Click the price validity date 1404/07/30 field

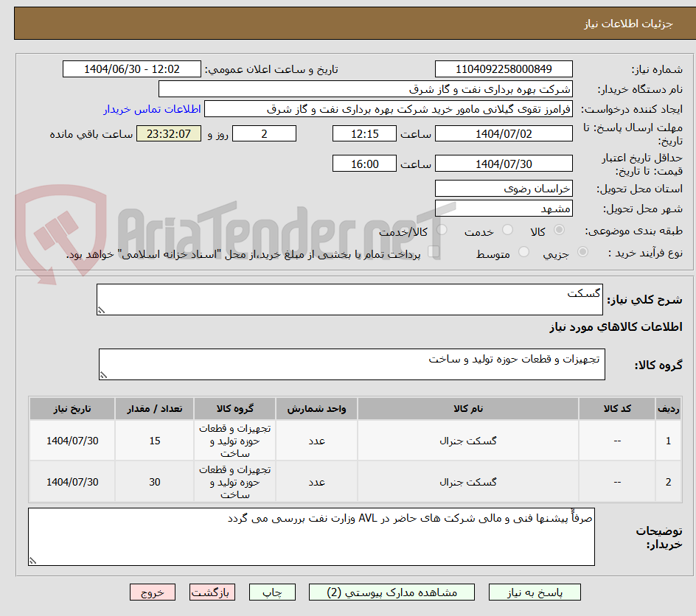coord(504,164)
